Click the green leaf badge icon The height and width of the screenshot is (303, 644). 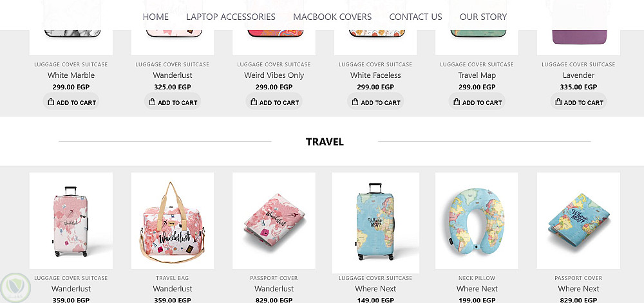tap(15, 288)
